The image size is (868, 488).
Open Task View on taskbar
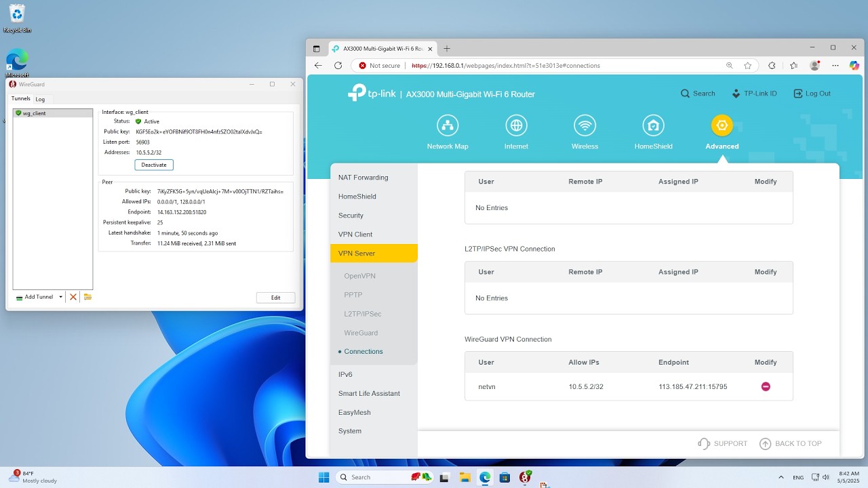[x=444, y=477]
